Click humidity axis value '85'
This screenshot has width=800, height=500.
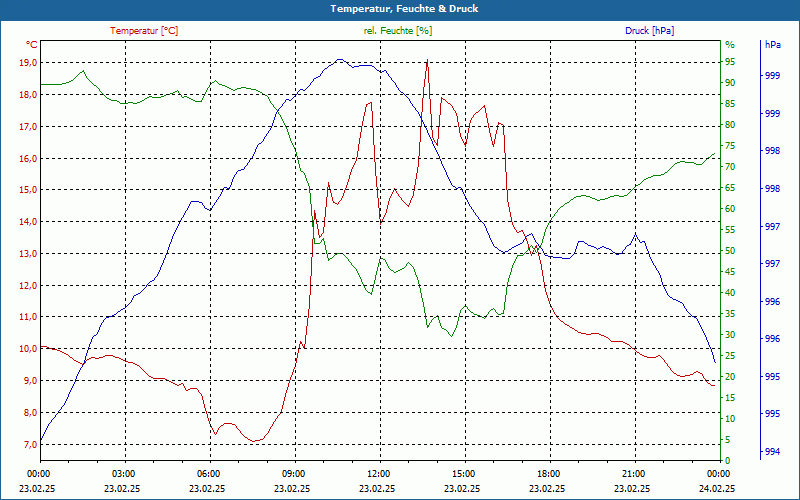(730, 104)
